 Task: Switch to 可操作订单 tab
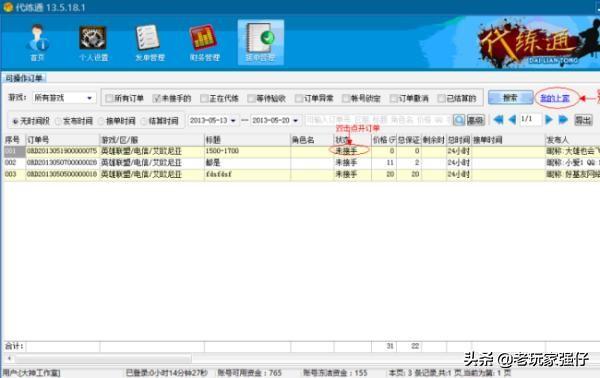(x=24, y=78)
